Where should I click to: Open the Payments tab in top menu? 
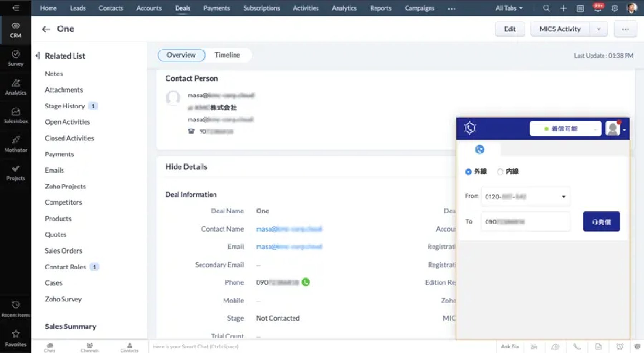(216, 8)
